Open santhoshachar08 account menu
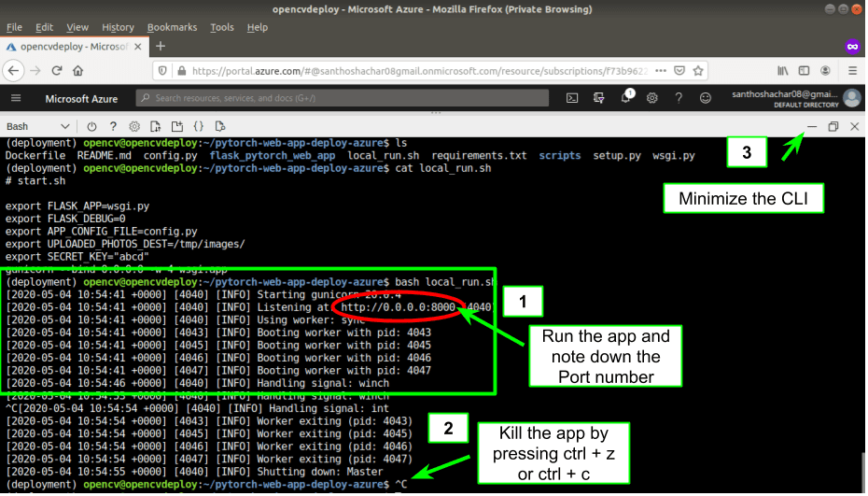Image resolution: width=868 pixels, height=496 pixels. (785, 99)
